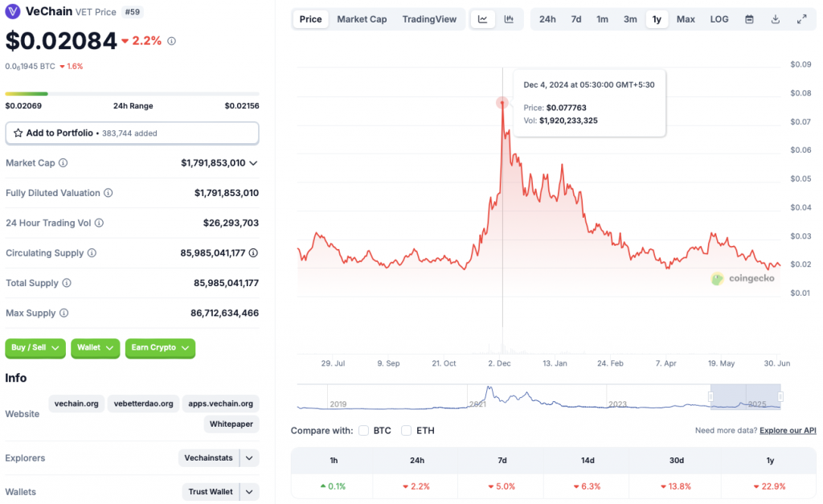The image size is (823, 504).
Task: Open the apps.vechain.org website link
Action: 220,404
